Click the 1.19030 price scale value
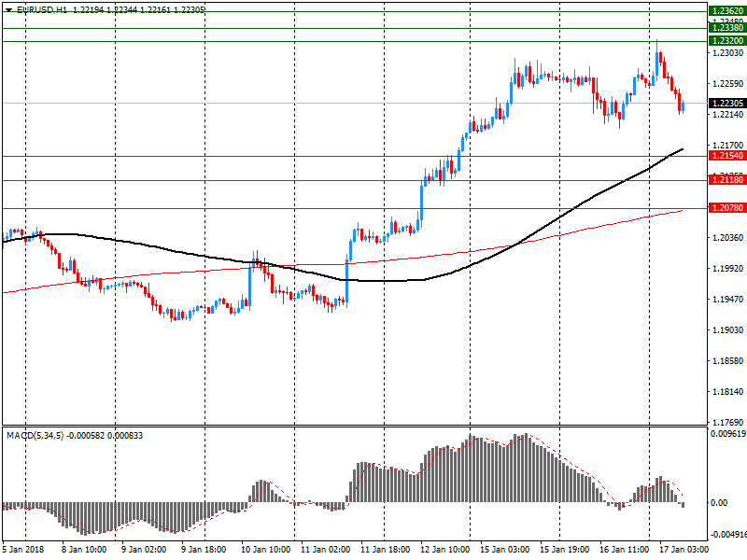 tap(728, 330)
